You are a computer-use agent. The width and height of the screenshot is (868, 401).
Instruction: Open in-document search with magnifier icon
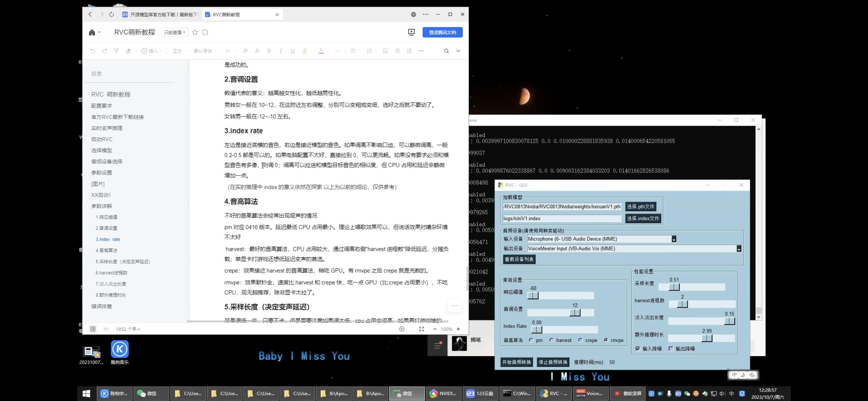(446, 51)
